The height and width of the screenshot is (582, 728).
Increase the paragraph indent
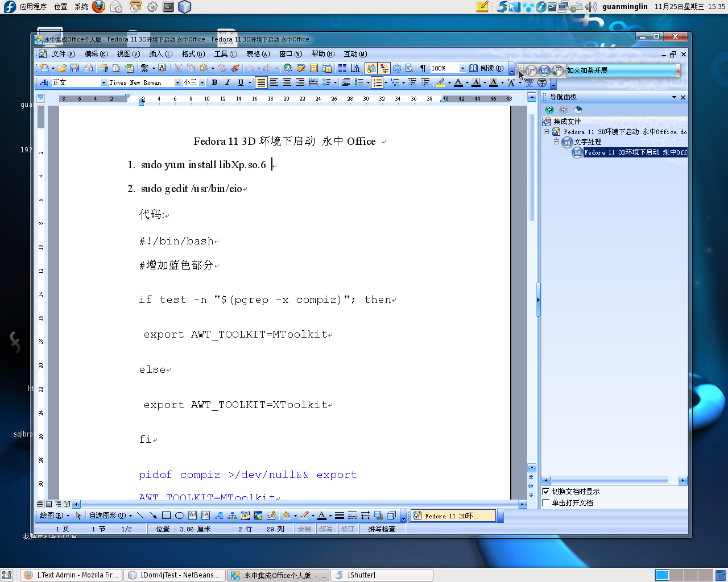tap(425, 82)
